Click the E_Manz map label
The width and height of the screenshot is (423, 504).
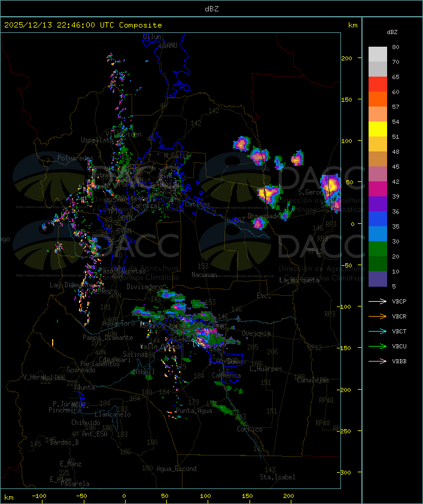[71, 464]
